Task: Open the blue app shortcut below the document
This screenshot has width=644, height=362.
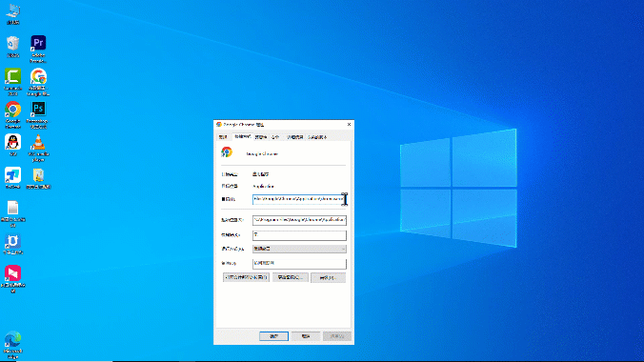Action: point(13,244)
